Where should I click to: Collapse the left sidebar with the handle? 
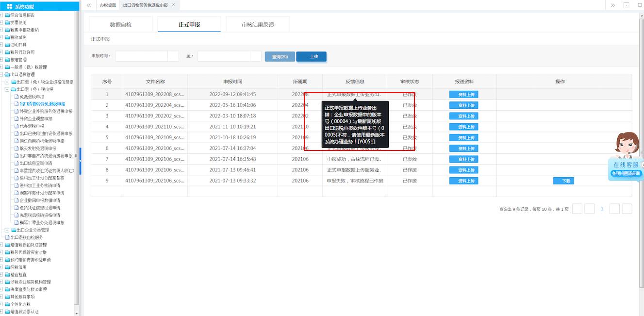[x=80, y=161]
